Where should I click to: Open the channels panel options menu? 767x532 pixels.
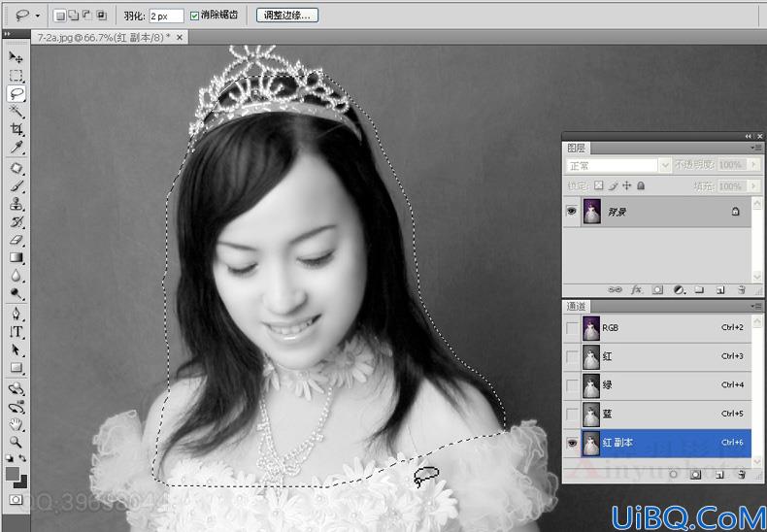click(x=756, y=306)
